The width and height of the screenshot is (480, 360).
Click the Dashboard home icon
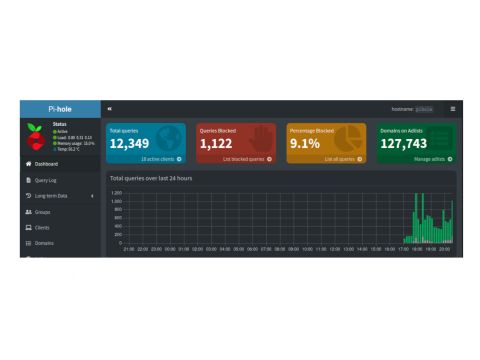pyautogui.click(x=29, y=164)
